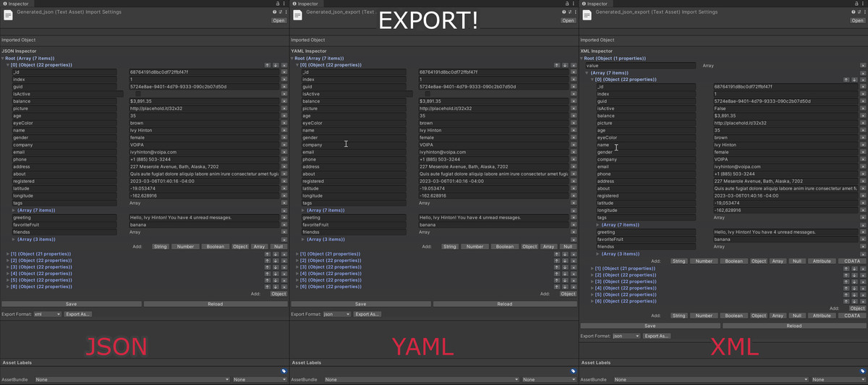Add a Boolean property in YAML Inspector

(505, 246)
